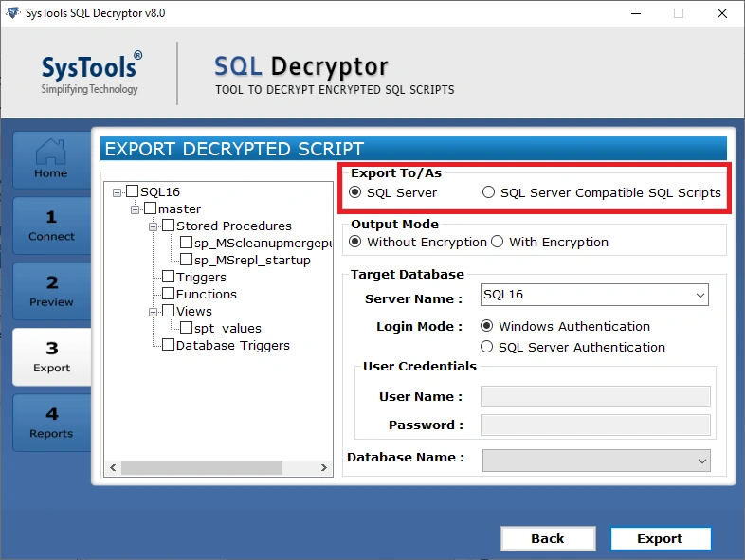This screenshot has height=560, width=745.
Task: Select SQL Server Authentication login mode
Action: pyautogui.click(x=488, y=348)
